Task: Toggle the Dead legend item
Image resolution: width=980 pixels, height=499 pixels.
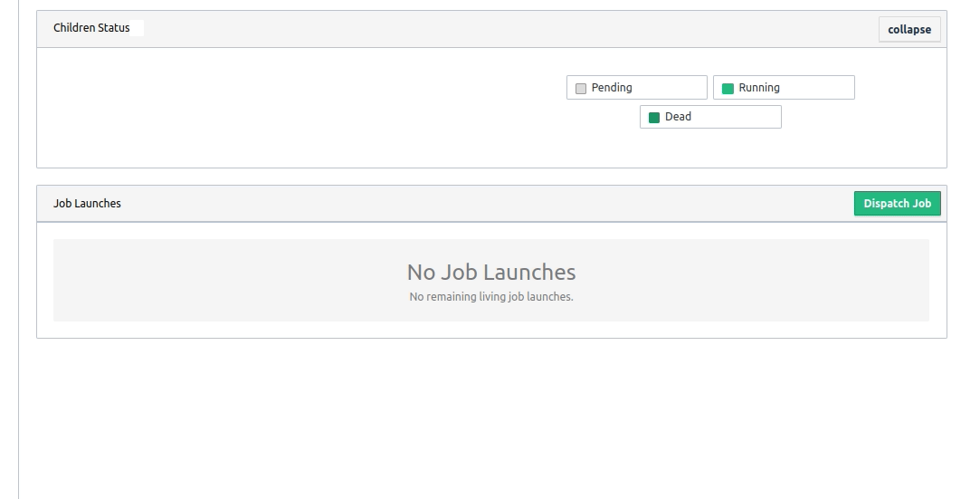Action: click(710, 117)
